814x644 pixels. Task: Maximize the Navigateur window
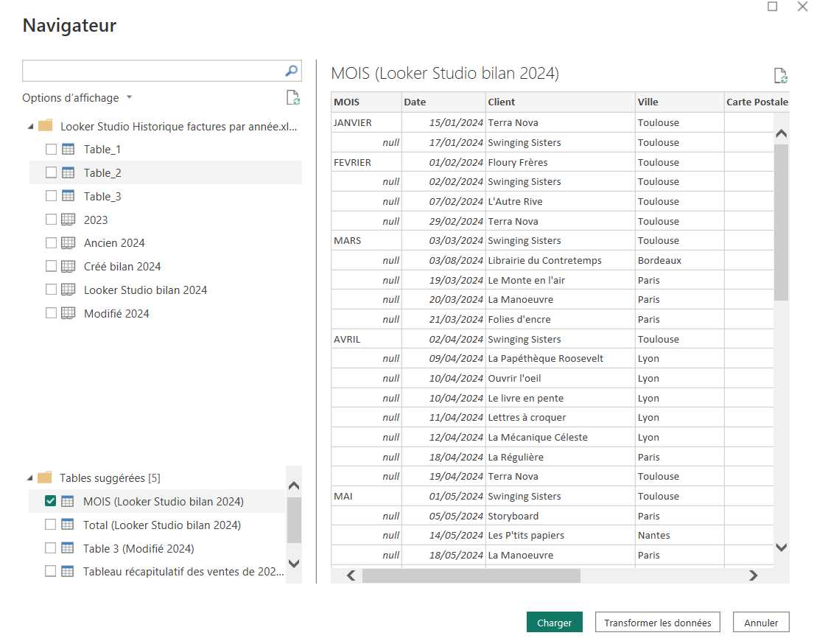(x=773, y=6)
